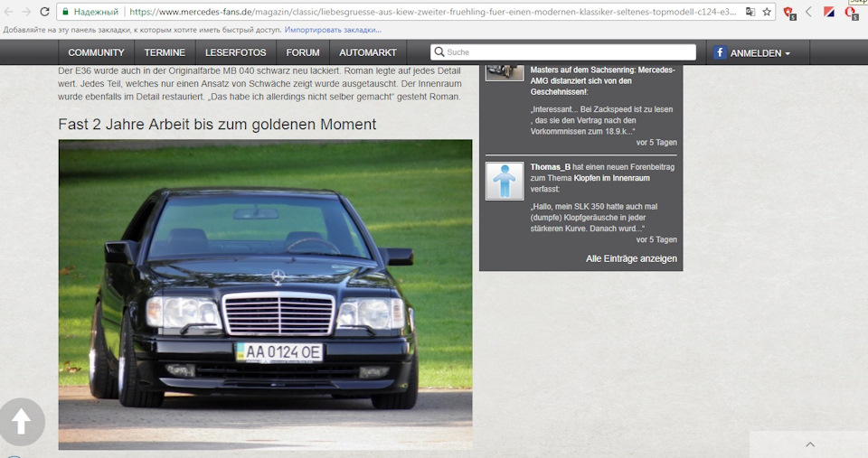Click Alle Einträge anzeigen
This screenshot has width=868, height=458.
tap(631, 258)
